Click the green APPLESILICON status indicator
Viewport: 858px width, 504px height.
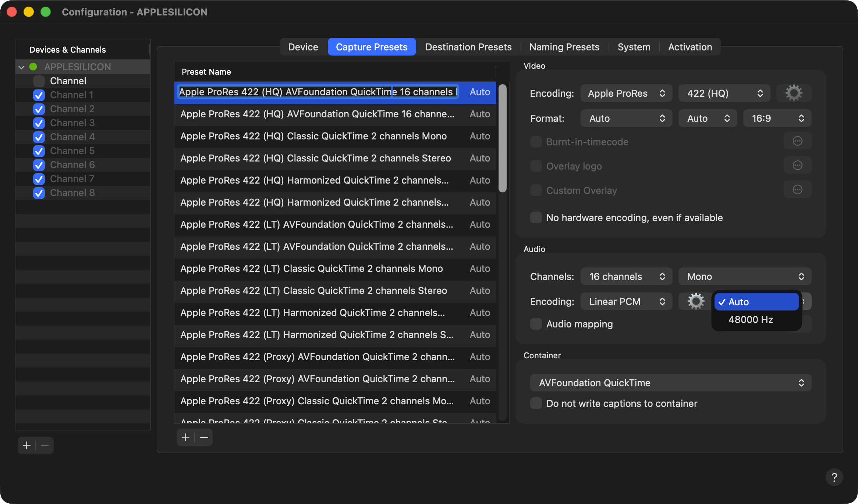[x=33, y=67]
